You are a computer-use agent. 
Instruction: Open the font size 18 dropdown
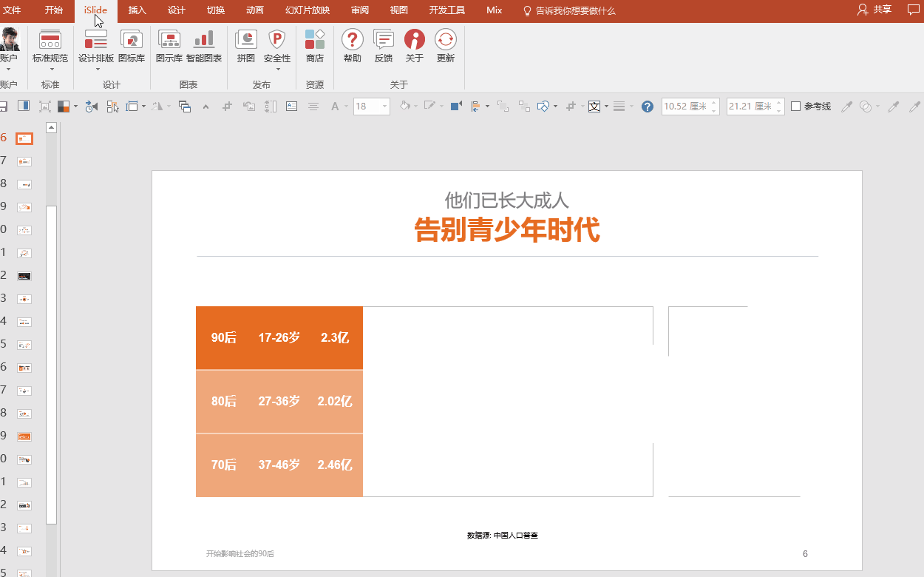pyautogui.click(x=385, y=107)
